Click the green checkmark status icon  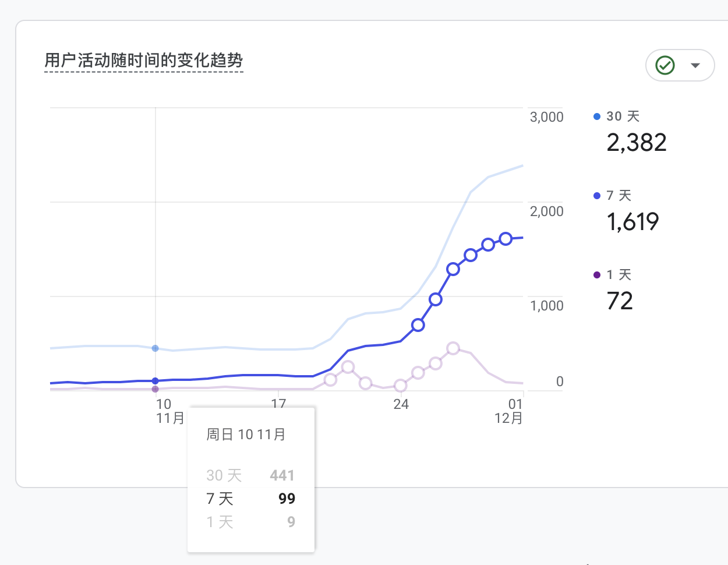pos(665,65)
